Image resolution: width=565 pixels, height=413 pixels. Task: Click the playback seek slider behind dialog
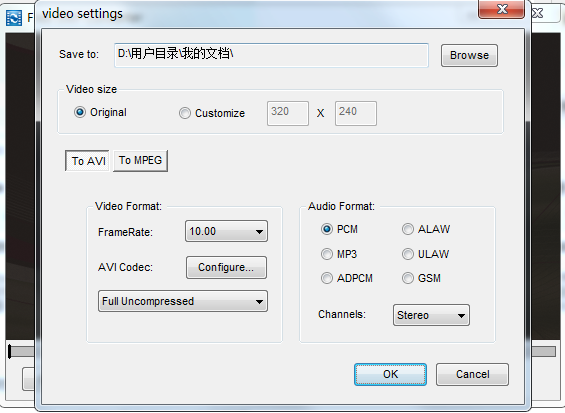coord(543,352)
